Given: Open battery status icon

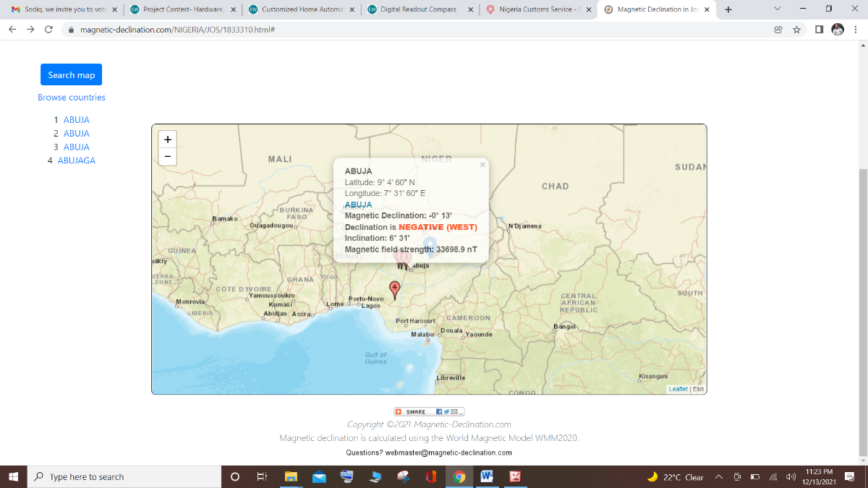Looking at the screenshot, I should [x=754, y=476].
